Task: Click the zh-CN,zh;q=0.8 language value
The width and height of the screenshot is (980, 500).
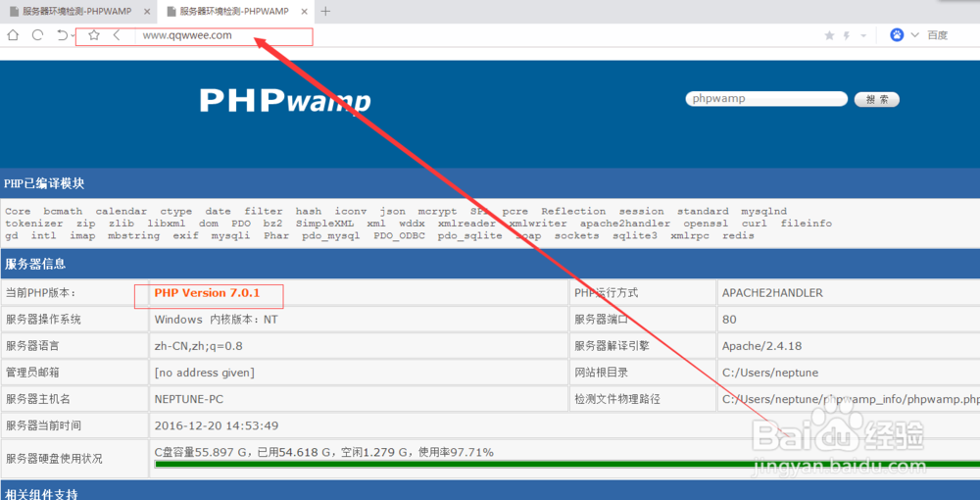Action: (x=198, y=346)
